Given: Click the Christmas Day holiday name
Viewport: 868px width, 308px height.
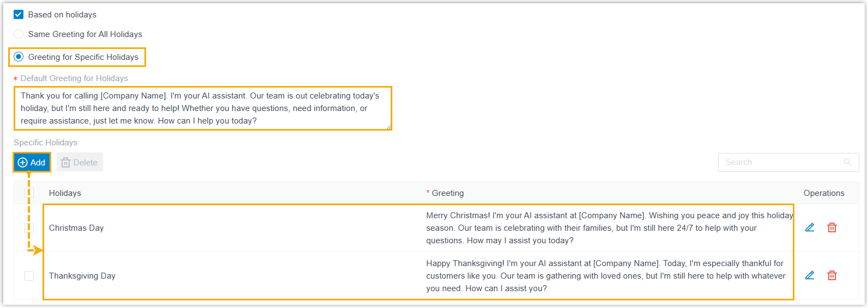Looking at the screenshot, I should [x=76, y=228].
